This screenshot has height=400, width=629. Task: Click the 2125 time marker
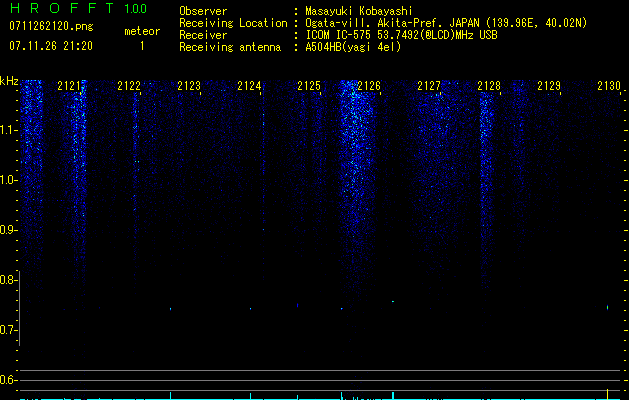tap(308, 86)
